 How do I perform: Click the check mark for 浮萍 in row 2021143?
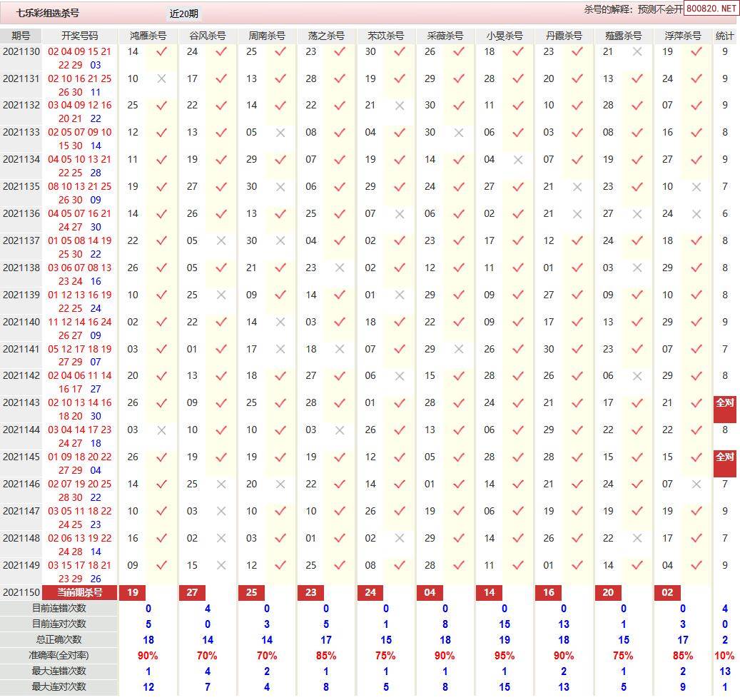point(696,403)
